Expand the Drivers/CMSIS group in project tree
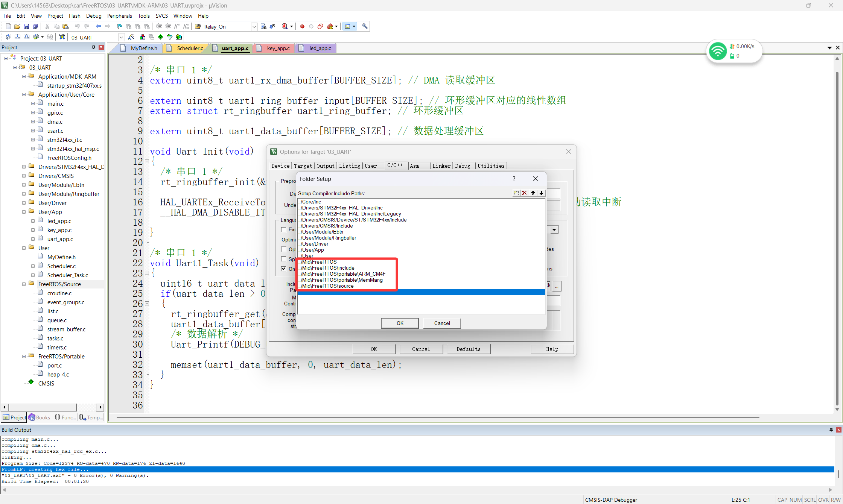 point(24,176)
